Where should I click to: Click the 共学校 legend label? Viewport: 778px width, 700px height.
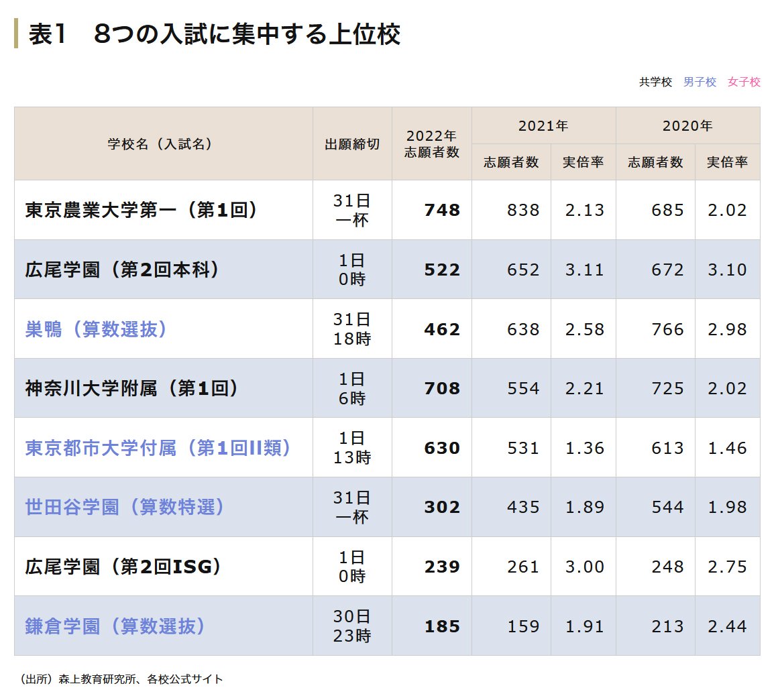(x=655, y=82)
